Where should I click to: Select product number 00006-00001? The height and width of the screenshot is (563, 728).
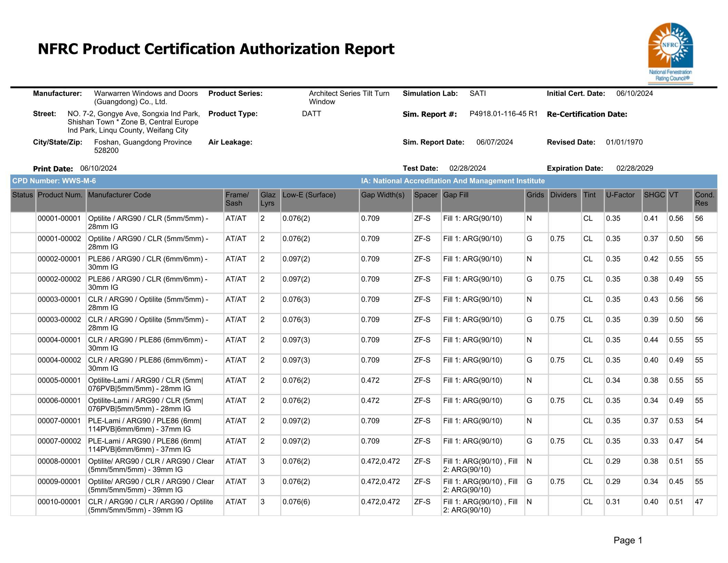click(x=59, y=401)
